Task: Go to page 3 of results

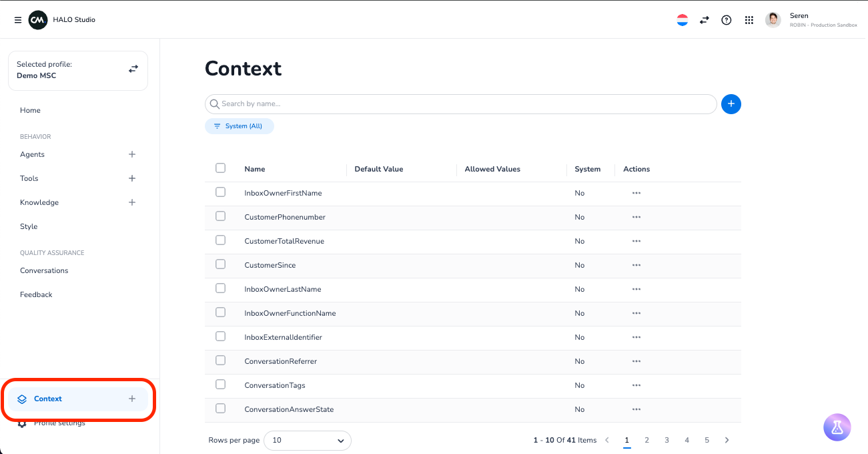Action: pyautogui.click(x=667, y=441)
